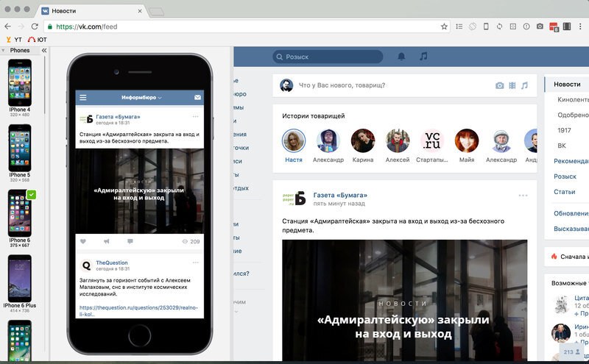Image resolution: width=589 pixels, height=364 pixels.
Task: Open the Газета «Бумага» community link
Action: click(340, 195)
